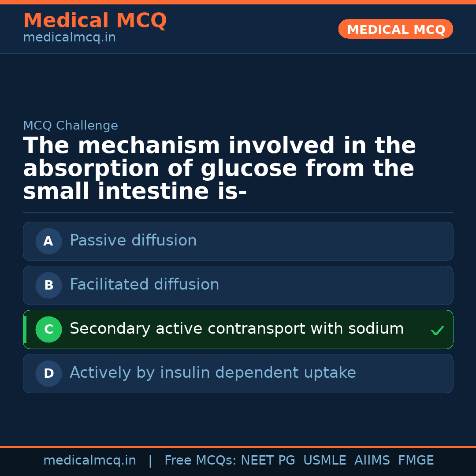Select Secondary active contransport with sodium

[237, 329]
